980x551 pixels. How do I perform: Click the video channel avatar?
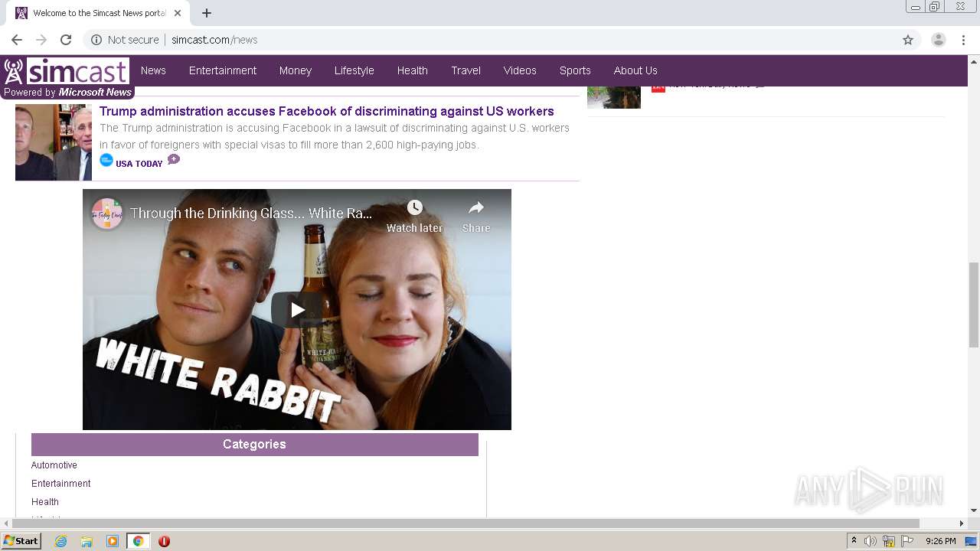tap(107, 214)
